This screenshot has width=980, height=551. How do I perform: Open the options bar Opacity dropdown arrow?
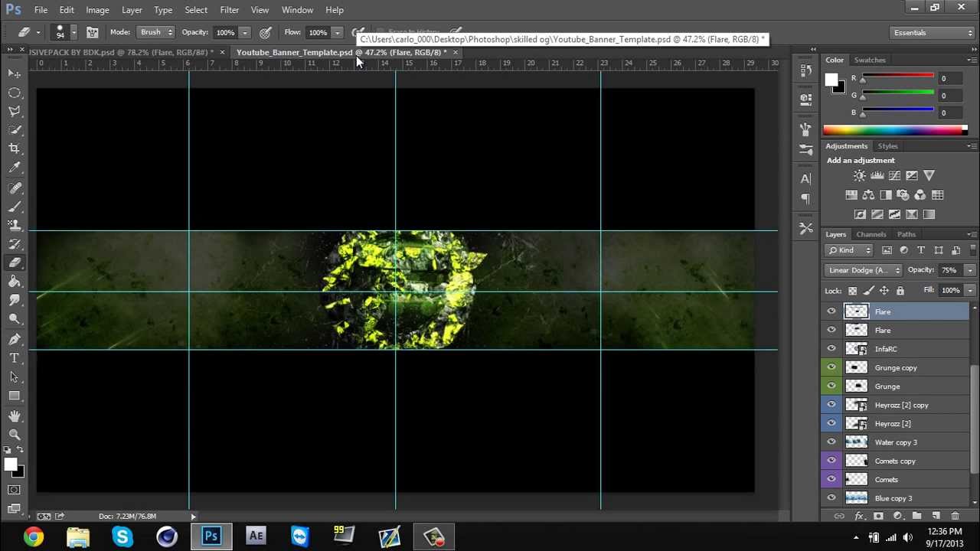pos(244,33)
